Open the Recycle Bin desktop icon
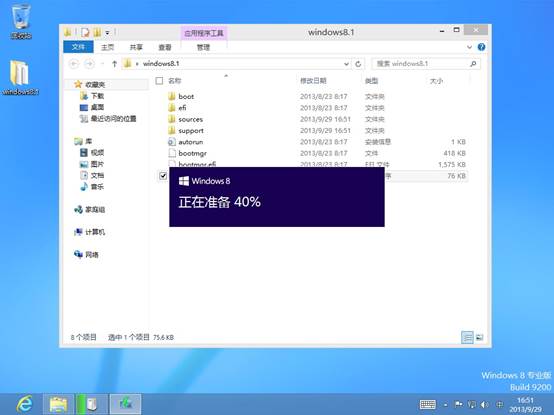 click(21, 22)
